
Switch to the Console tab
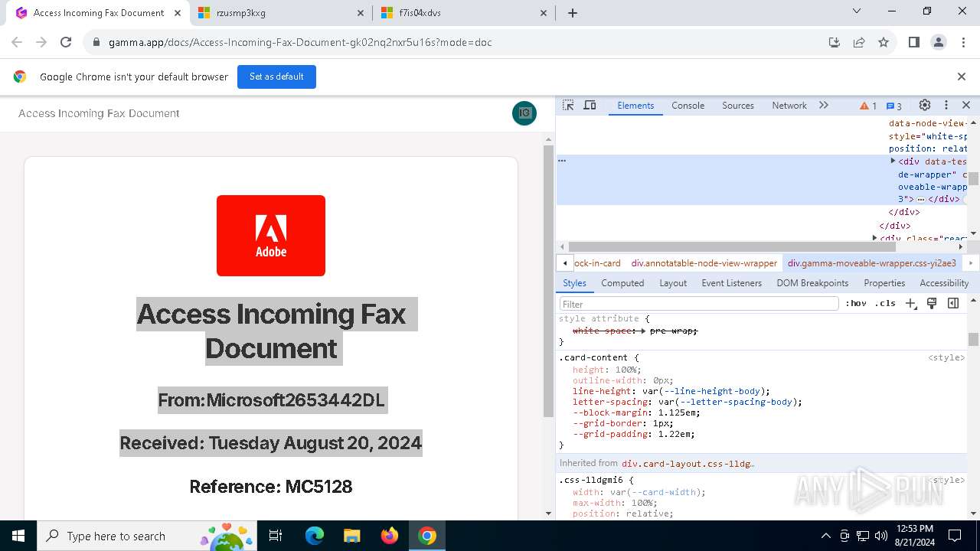point(688,106)
